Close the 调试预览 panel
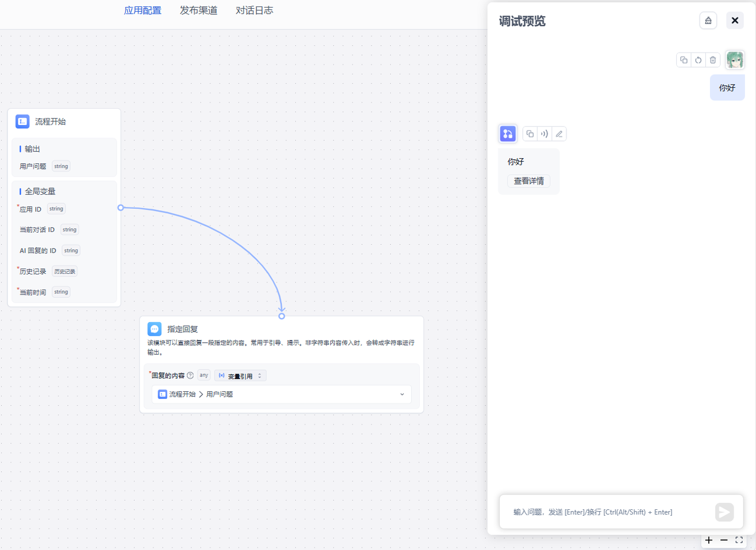 click(x=735, y=21)
